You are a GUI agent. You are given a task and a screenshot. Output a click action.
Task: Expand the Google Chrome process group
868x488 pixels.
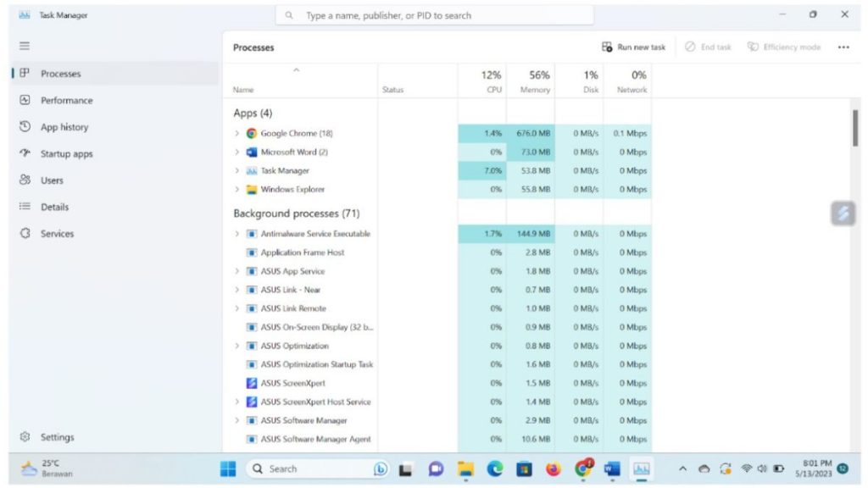[237, 133]
